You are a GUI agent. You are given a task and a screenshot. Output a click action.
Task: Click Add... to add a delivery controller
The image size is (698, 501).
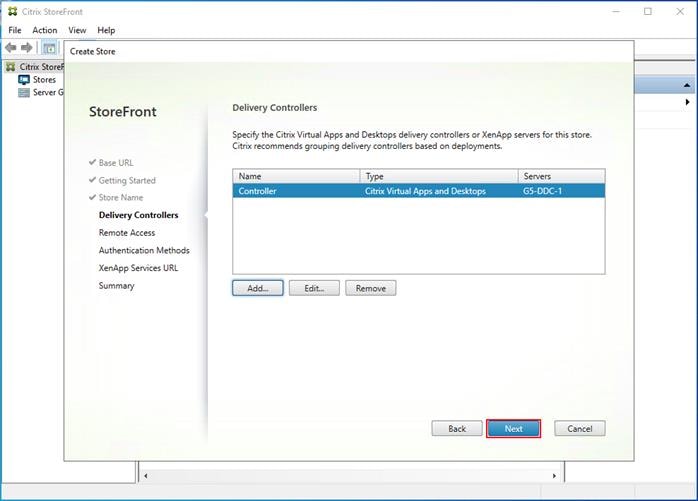(x=257, y=288)
